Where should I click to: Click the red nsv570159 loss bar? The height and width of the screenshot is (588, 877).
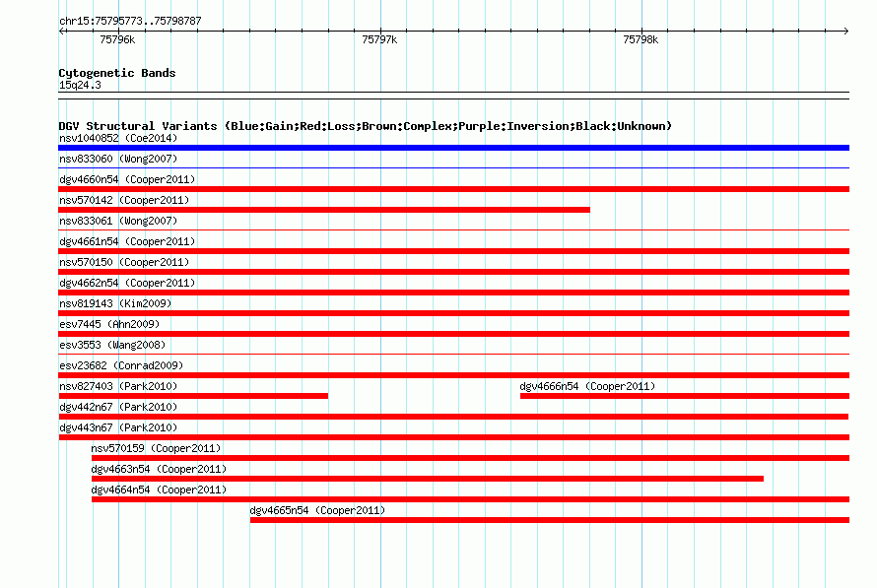[x=470, y=458]
